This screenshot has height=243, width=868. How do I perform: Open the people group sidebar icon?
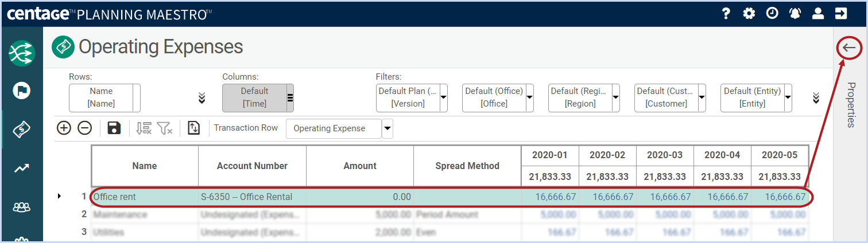click(x=21, y=207)
